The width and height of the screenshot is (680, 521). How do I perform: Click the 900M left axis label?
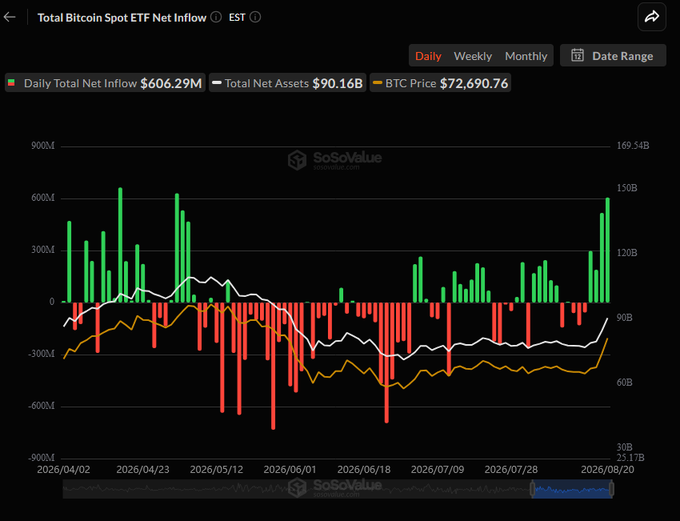42,146
